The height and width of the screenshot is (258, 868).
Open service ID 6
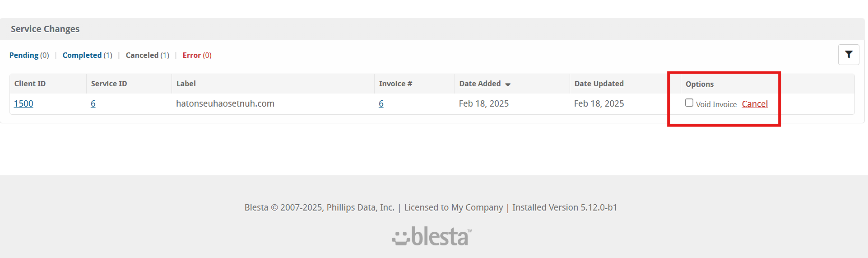[x=93, y=103]
